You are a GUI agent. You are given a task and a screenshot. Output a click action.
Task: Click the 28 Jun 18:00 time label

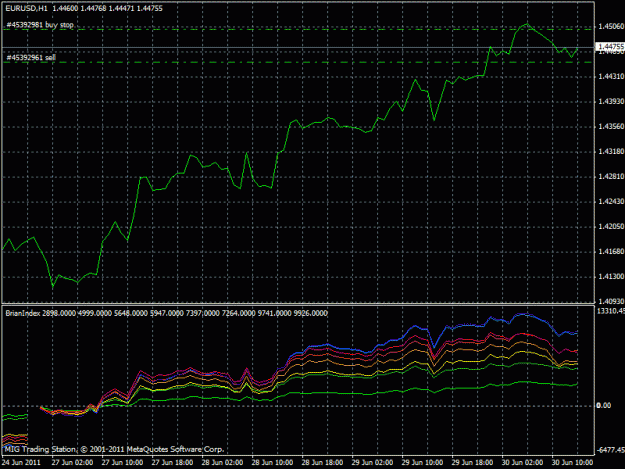point(322,462)
